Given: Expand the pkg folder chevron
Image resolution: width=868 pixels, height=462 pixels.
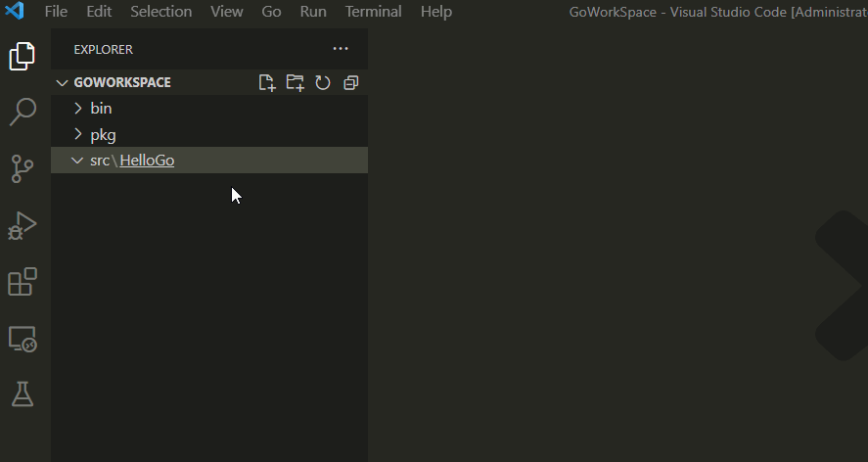Looking at the screenshot, I should pyautogui.click(x=78, y=135).
